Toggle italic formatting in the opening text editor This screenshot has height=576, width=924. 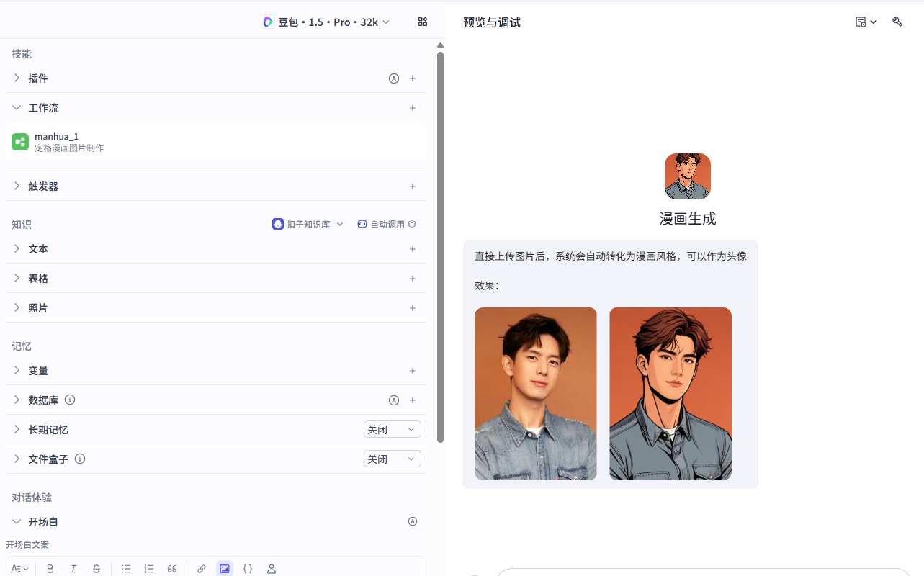[x=73, y=568]
